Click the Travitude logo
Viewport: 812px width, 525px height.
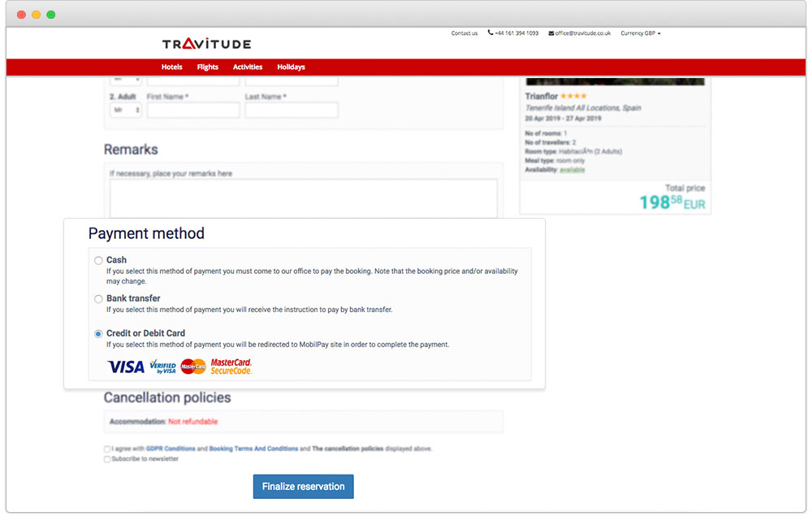coord(206,44)
